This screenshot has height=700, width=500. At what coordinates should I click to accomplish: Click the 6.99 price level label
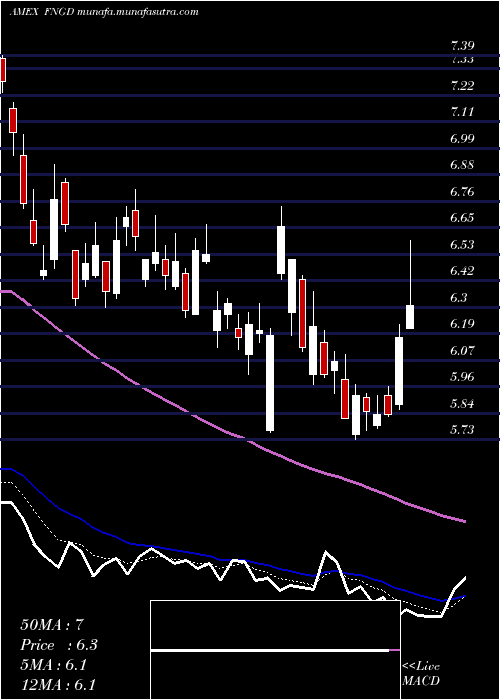pos(462,138)
